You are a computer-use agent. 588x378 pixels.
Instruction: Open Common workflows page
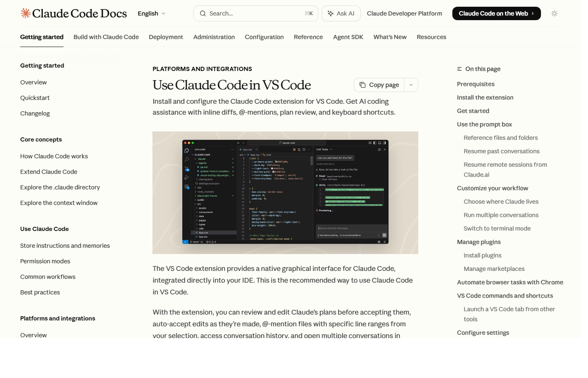click(x=48, y=277)
